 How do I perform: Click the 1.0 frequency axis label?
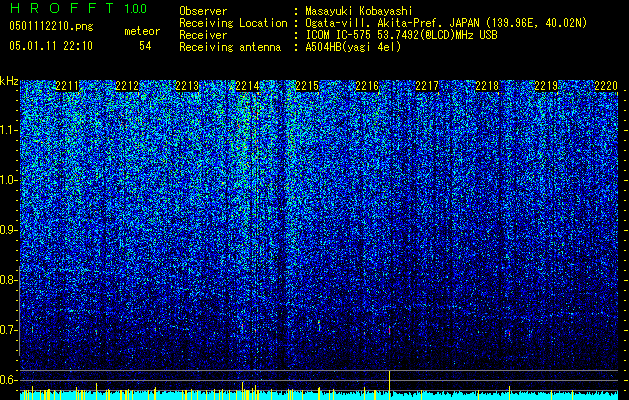8,181
